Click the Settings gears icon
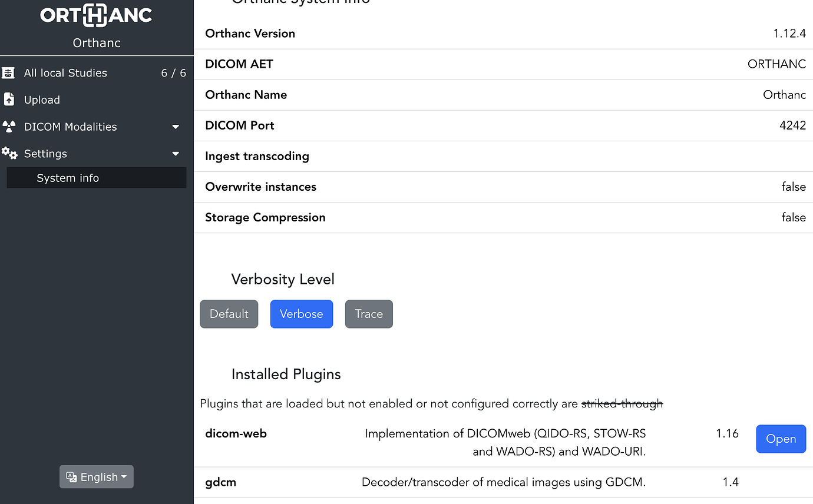This screenshot has width=813, height=504. pyautogui.click(x=9, y=153)
